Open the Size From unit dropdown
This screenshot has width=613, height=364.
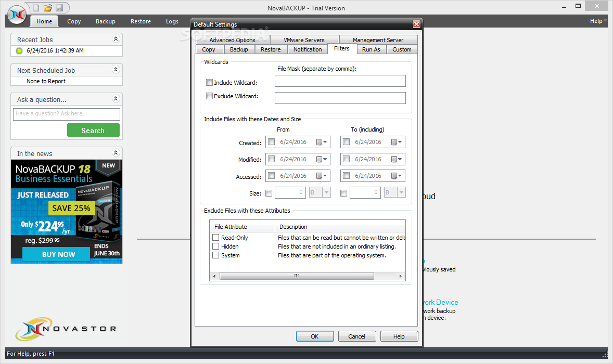coord(326,192)
